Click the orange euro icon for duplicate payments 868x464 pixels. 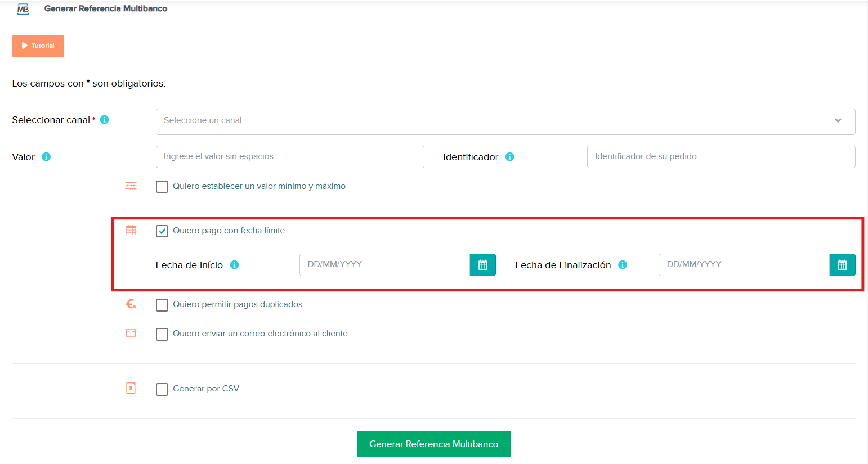pos(131,304)
